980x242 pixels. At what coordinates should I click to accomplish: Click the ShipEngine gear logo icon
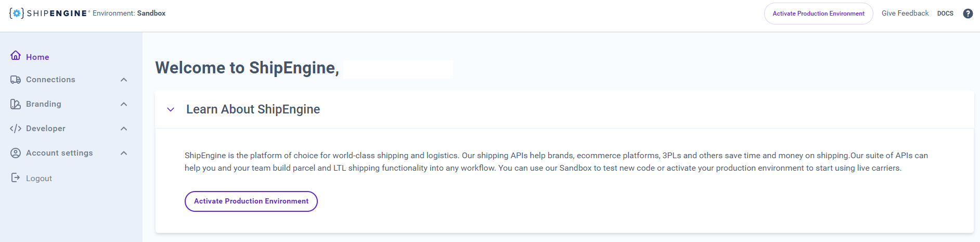(x=17, y=14)
